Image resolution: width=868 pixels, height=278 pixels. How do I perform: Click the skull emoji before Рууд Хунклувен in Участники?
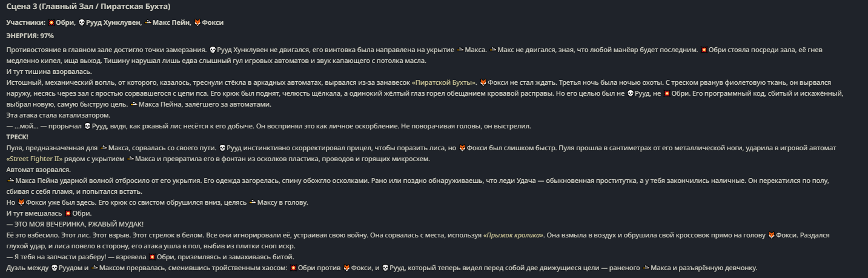(x=82, y=22)
